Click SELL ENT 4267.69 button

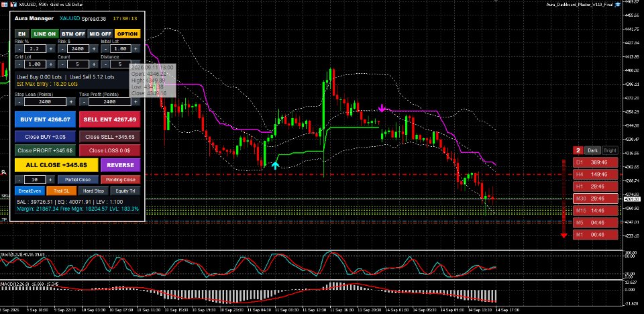click(109, 119)
